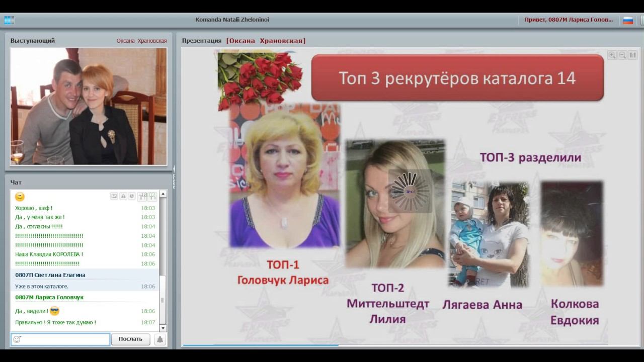
Task: Reset presentation zoom to 1:1
Action: (x=633, y=55)
